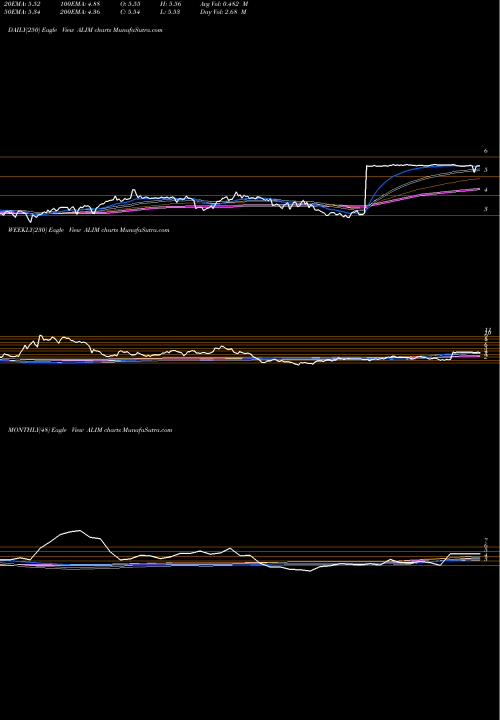
Task: Click the close price C: value
Action: tap(130, 12)
